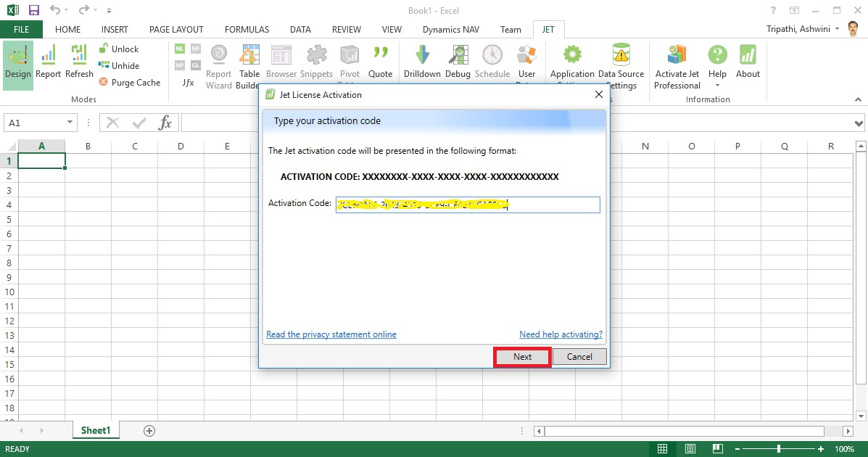The width and height of the screenshot is (868, 457).
Task: Open the Need help activating link
Action: 561,334
